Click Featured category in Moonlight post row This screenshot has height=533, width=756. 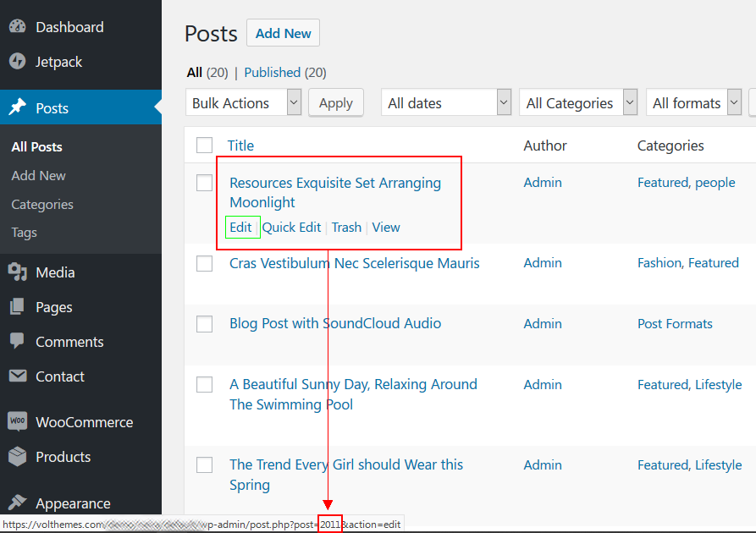[663, 183]
